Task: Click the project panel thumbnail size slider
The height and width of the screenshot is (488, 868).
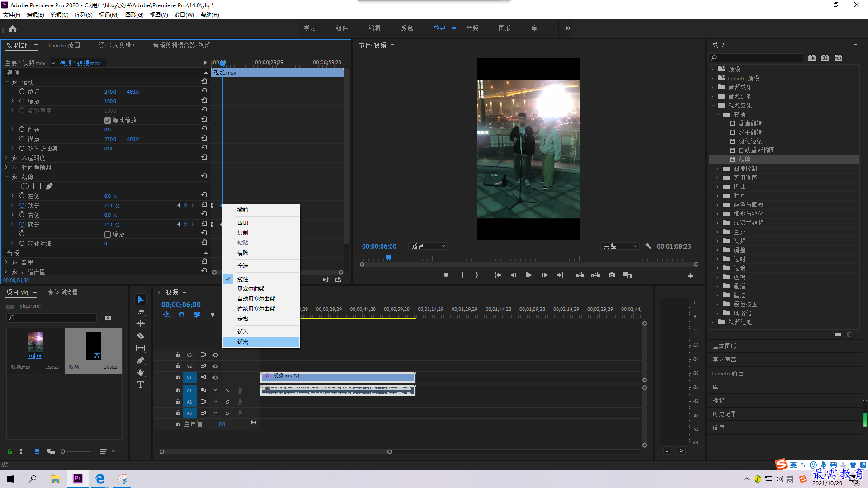Action: pyautogui.click(x=76, y=451)
